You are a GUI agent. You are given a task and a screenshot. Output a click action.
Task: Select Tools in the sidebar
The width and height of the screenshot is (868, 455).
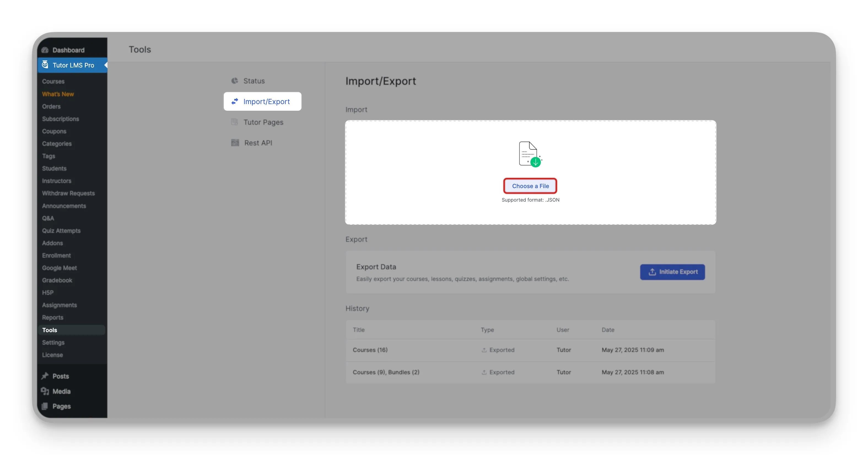pos(71,330)
